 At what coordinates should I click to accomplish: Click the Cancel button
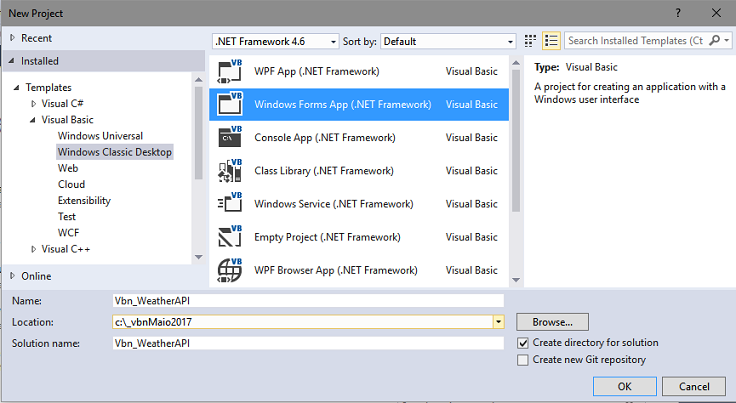(x=694, y=387)
